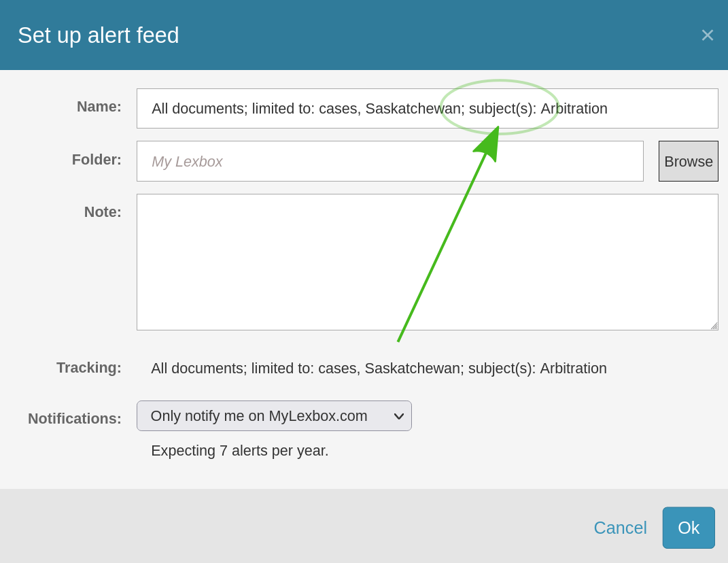Image resolution: width=728 pixels, height=563 pixels.
Task: Grab the Note textarea resize handle
Action: [714, 326]
